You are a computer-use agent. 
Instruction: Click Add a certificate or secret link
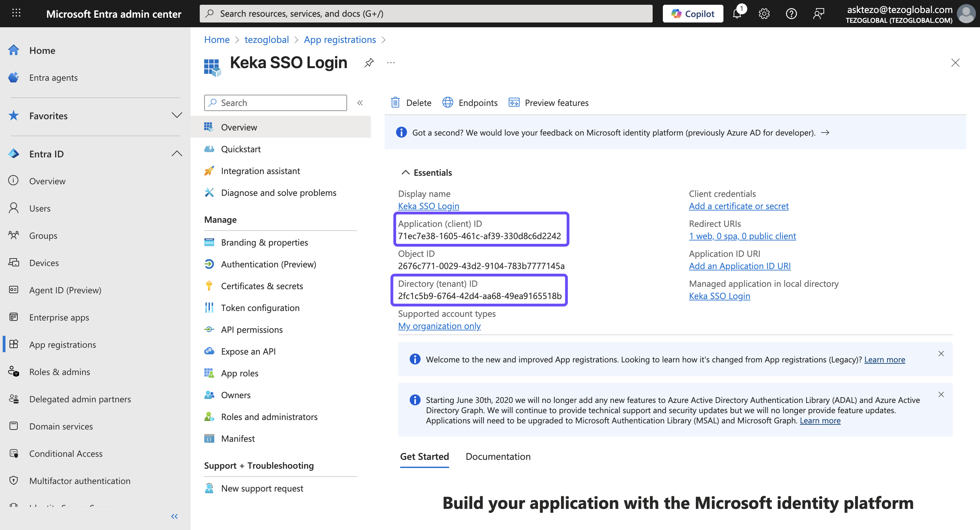coord(738,206)
